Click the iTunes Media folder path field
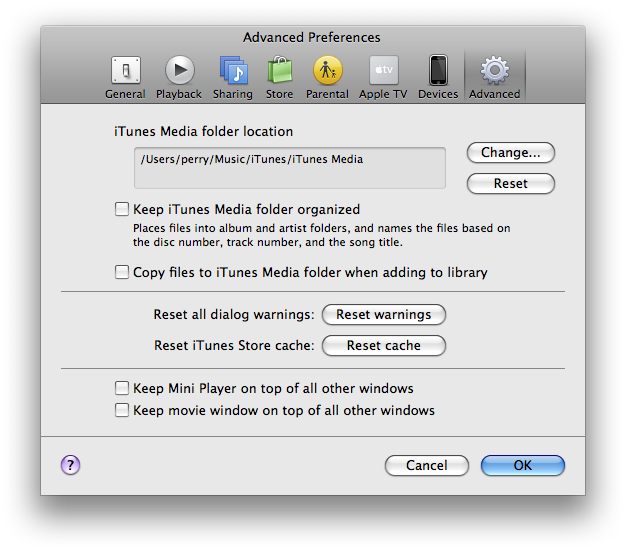The image size is (626, 551). [290, 168]
